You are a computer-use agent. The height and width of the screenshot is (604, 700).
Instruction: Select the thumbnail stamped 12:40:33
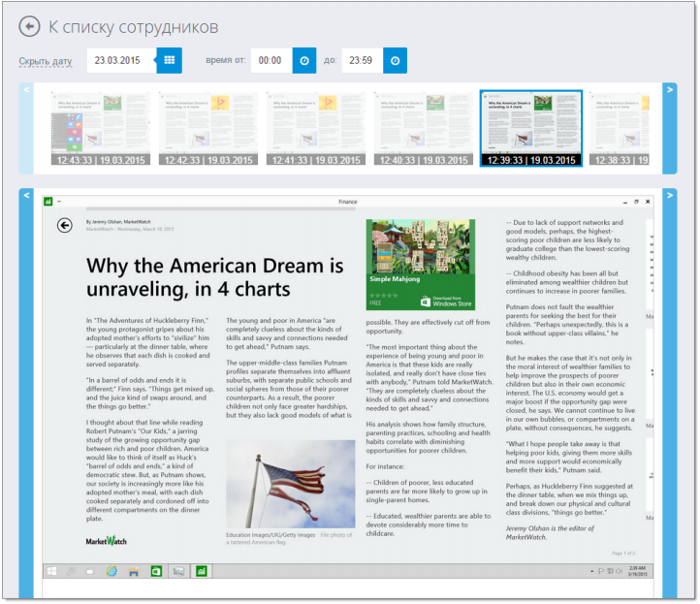click(424, 129)
